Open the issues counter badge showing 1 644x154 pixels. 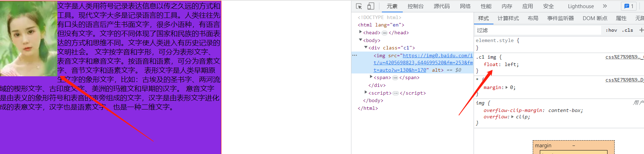(x=629, y=6)
